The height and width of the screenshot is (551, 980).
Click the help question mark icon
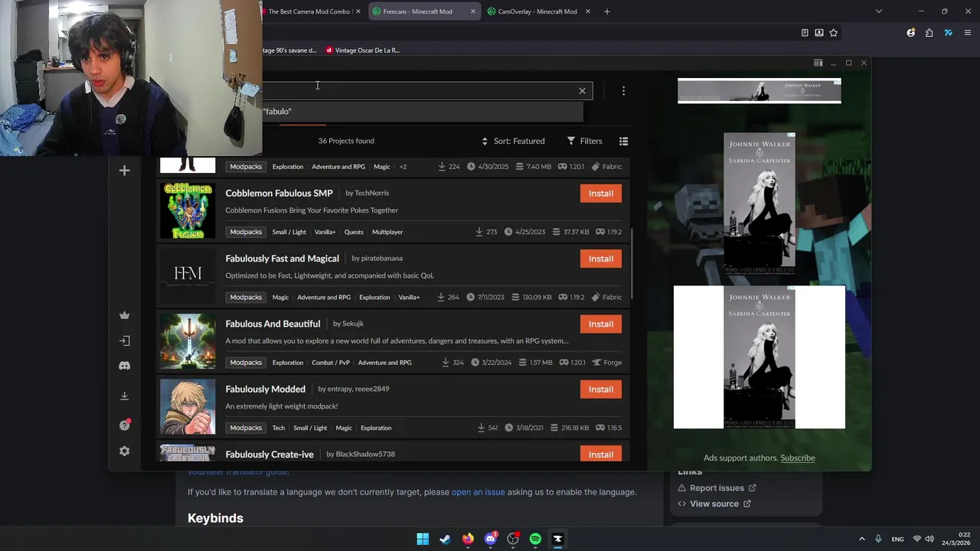(x=124, y=425)
